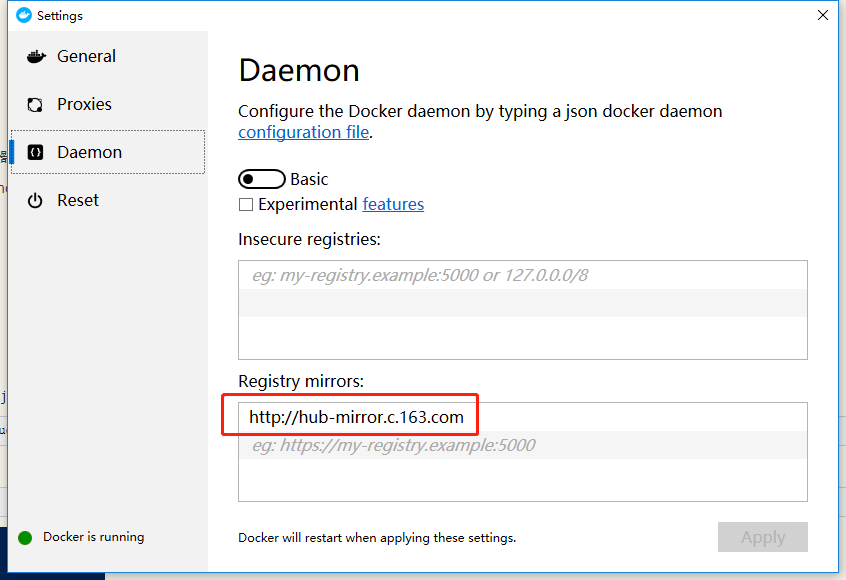Click the Docker is running status text
Image resolution: width=846 pixels, height=580 pixels.
(x=94, y=537)
